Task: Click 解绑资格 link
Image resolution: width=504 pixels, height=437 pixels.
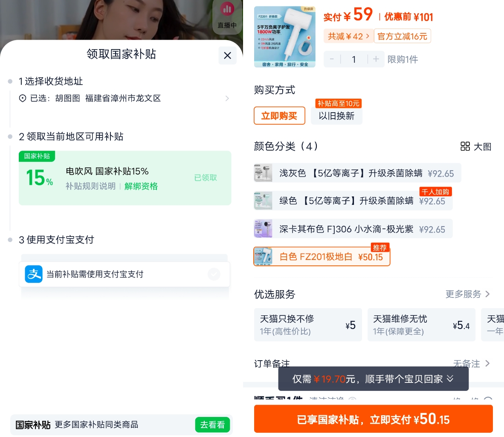Action: coord(141,186)
